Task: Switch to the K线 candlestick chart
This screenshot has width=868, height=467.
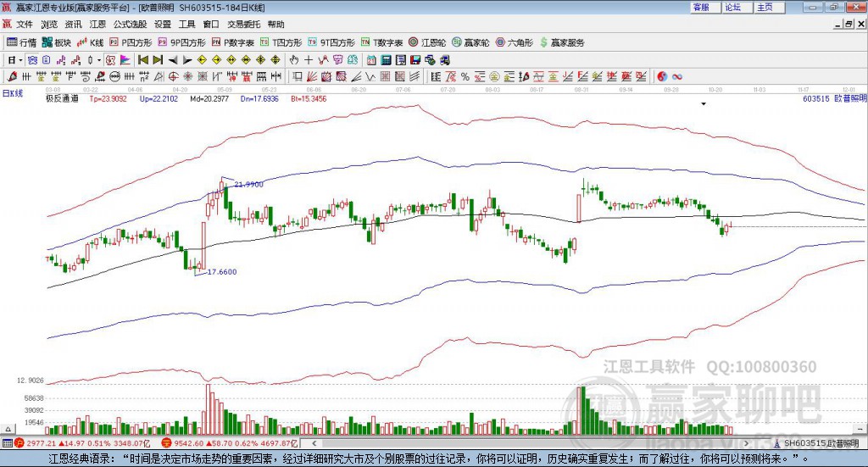Action: point(90,42)
